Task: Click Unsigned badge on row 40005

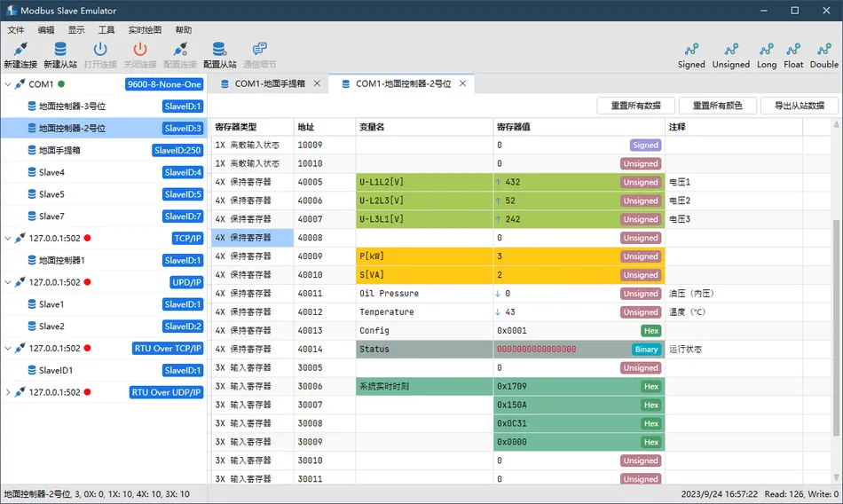Action: (x=641, y=182)
